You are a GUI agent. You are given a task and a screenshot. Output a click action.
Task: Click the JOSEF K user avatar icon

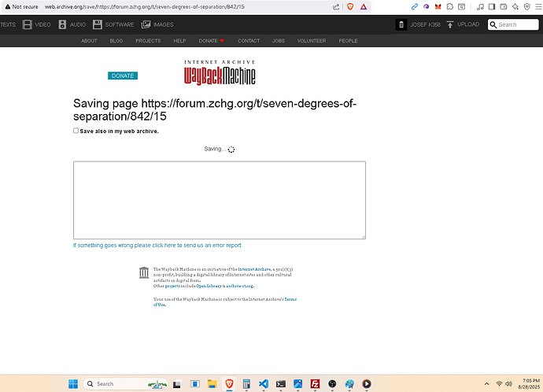click(x=401, y=24)
